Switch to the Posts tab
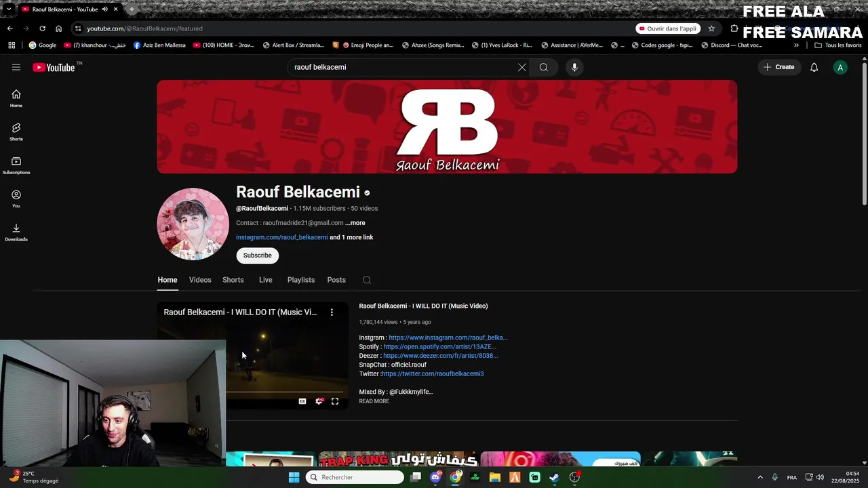 click(x=336, y=280)
